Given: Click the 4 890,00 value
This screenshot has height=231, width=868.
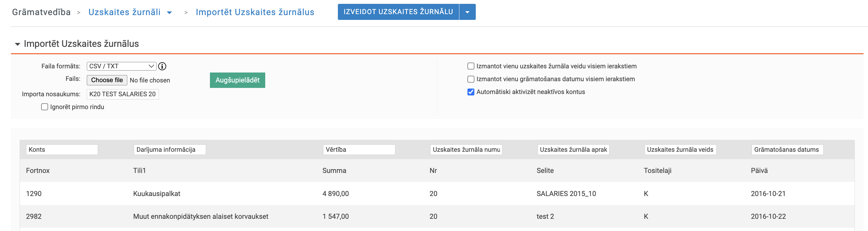Looking at the screenshot, I should tap(336, 194).
